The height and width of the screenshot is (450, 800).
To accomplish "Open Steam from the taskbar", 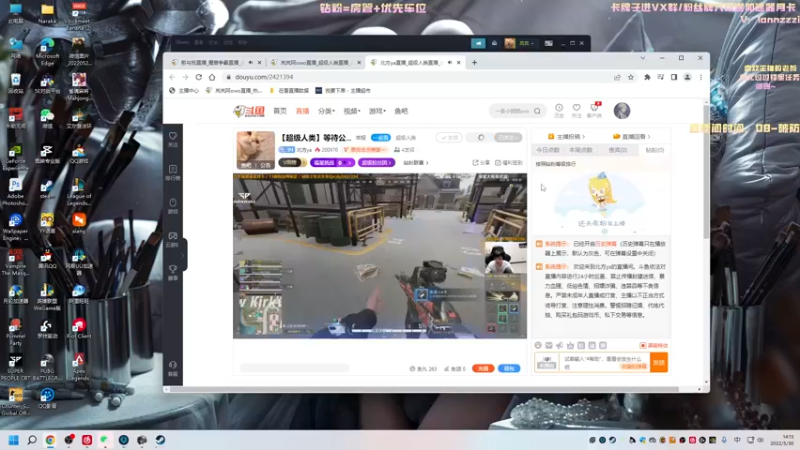I will (x=160, y=440).
